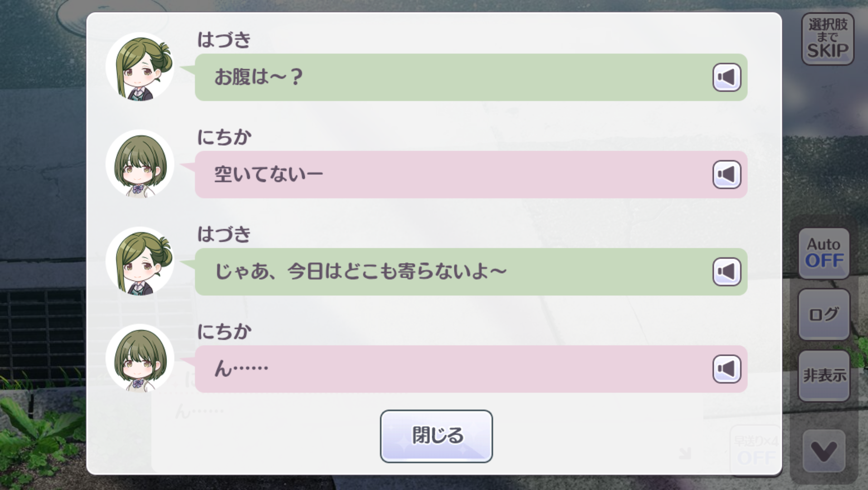Toggle the 早送り×4 OFF fast-forward button
Viewport: 868px width, 490px height.
click(x=756, y=450)
